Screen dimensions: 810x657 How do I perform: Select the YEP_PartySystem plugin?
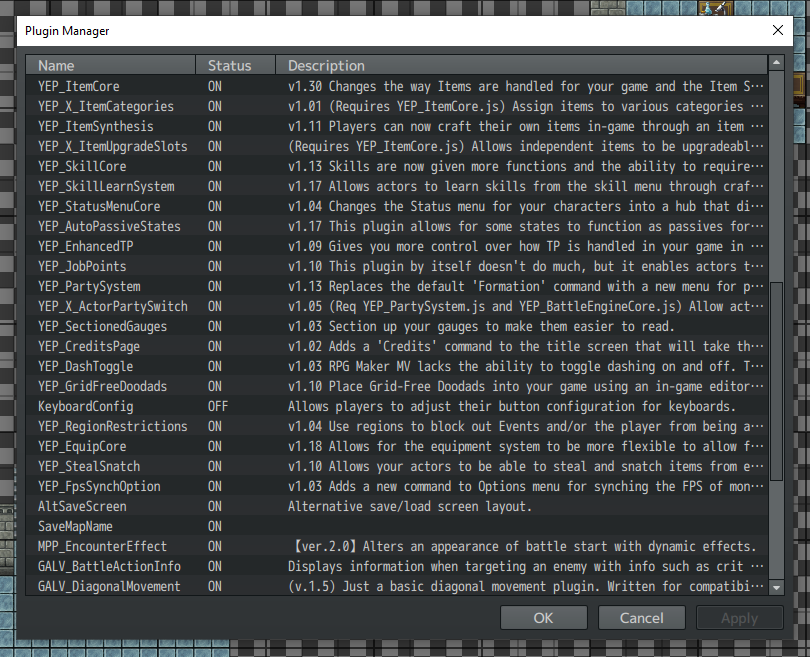397,286
